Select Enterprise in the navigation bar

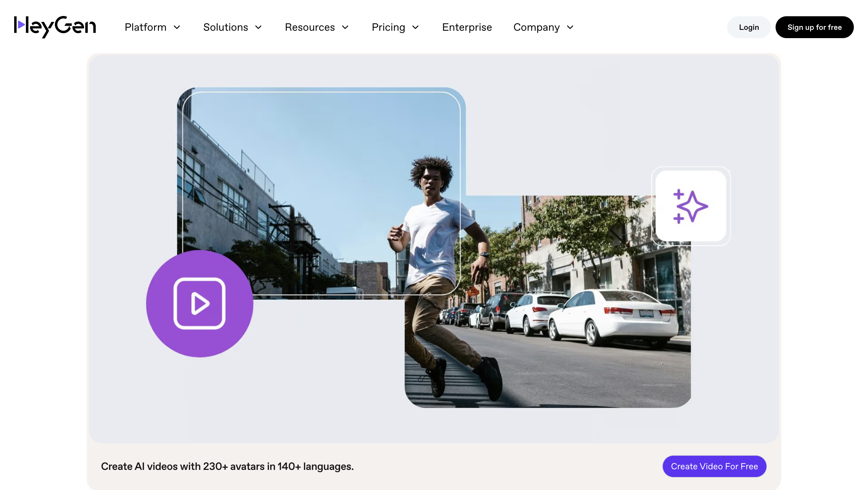click(467, 28)
